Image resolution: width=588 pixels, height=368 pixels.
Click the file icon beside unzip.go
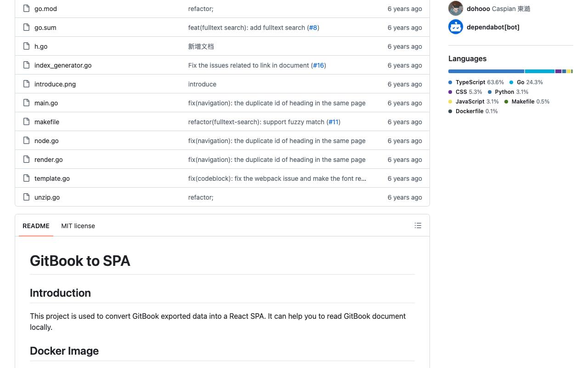[x=26, y=197]
